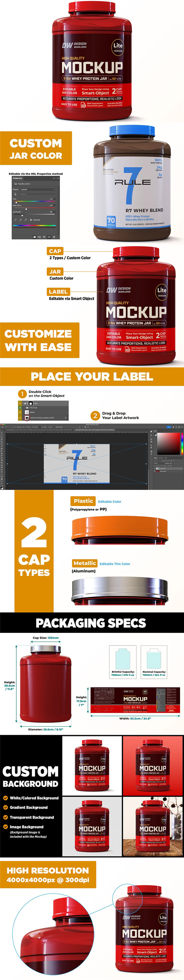The height and width of the screenshot is (980, 184).
Task: Toggle visibility eye of the Label group
Action: pos(20,403)
